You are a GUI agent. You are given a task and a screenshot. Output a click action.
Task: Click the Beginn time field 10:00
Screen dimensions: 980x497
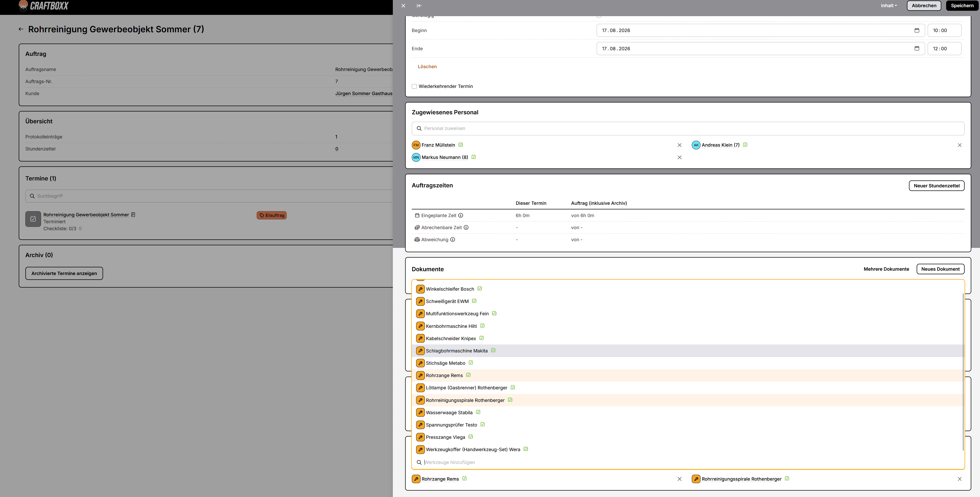[x=944, y=31]
